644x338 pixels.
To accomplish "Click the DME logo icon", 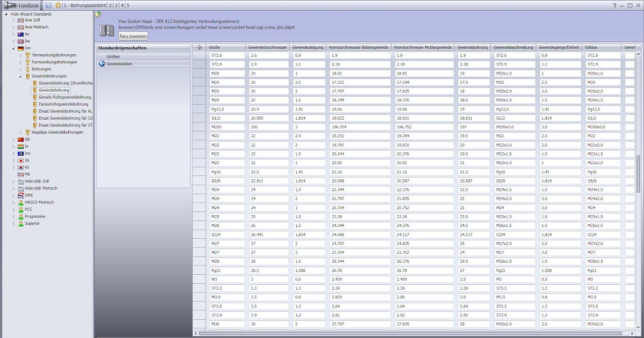I will coord(20,195).
